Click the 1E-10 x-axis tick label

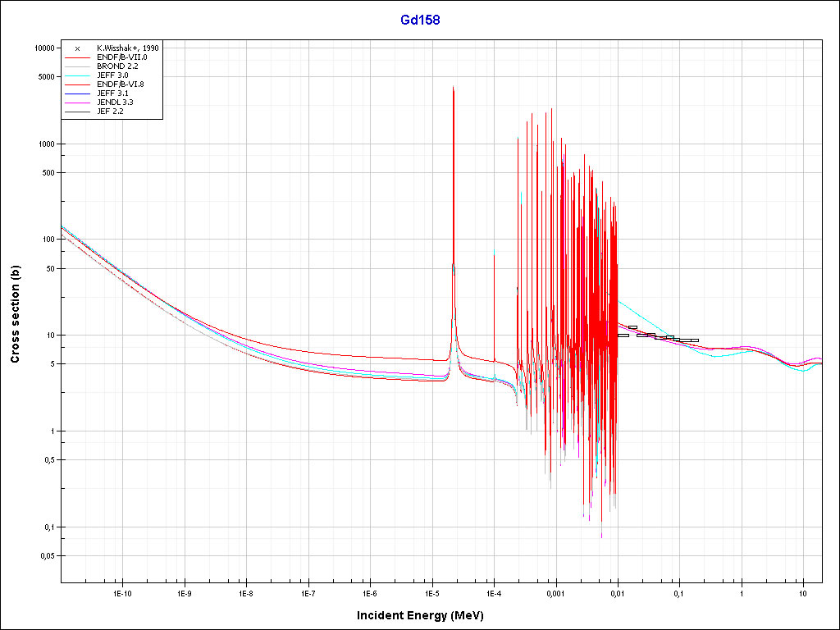click(x=122, y=592)
